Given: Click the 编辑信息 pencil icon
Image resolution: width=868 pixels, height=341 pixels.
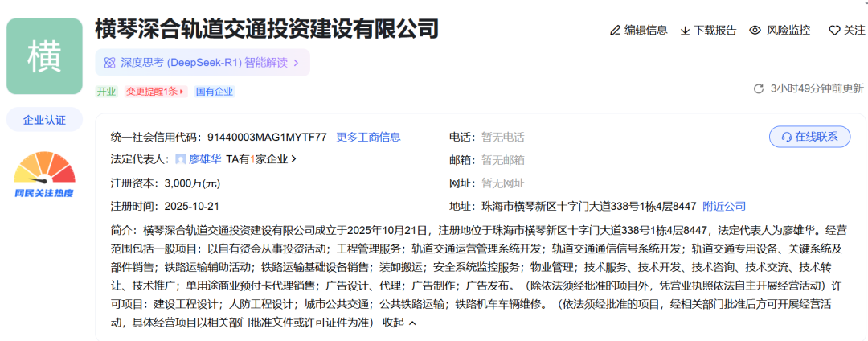Looking at the screenshot, I should point(616,31).
